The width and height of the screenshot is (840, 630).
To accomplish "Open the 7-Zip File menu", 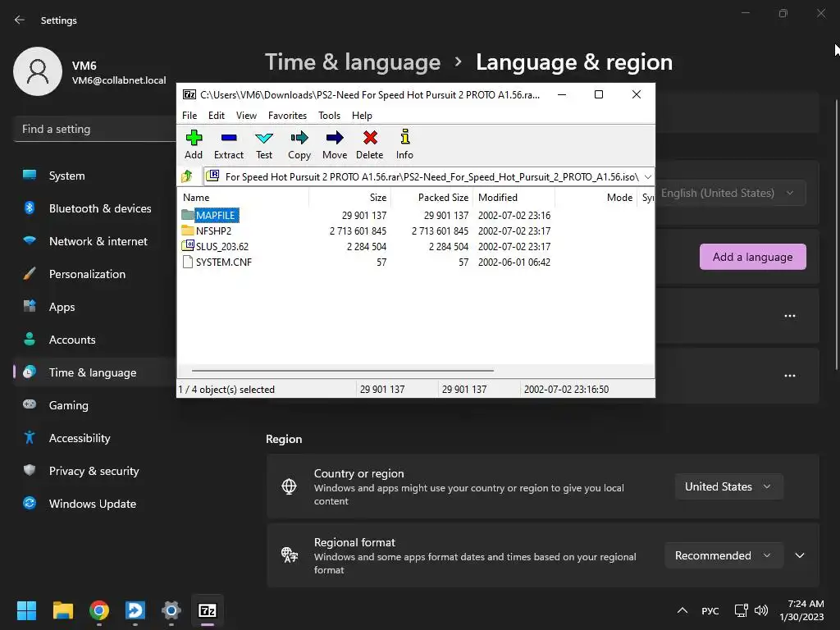I will pos(189,115).
